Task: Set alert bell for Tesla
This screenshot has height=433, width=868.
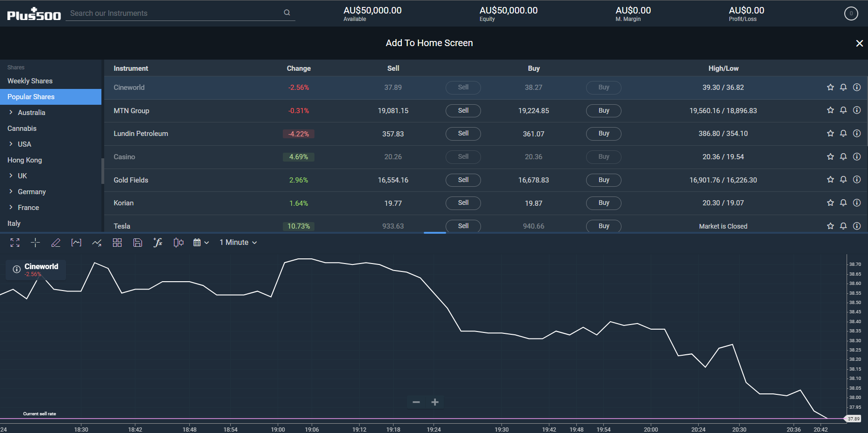Action: [843, 226]
